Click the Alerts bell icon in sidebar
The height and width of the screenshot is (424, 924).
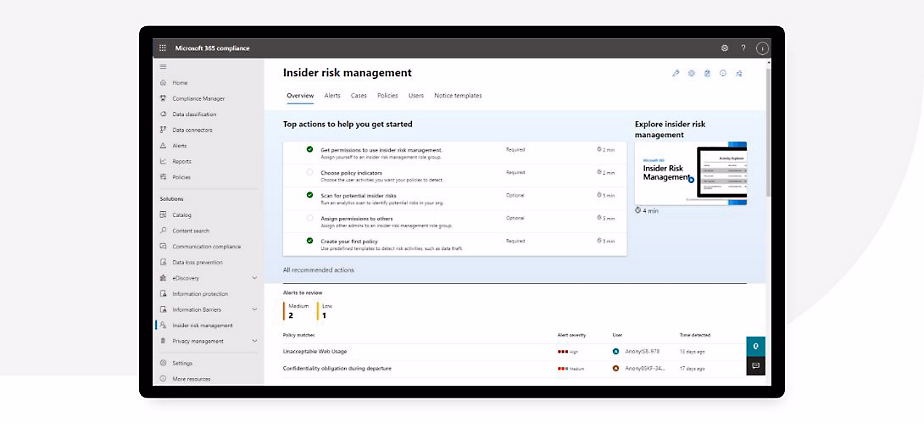point(163,146)
